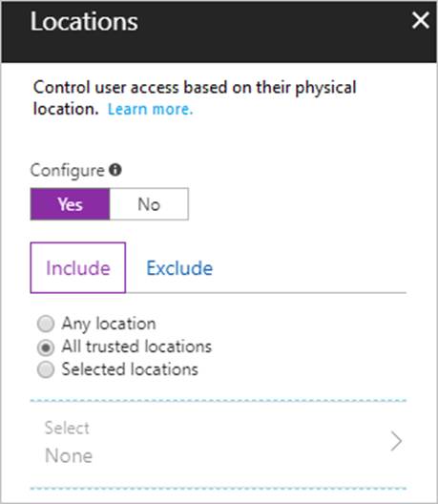
Task: Click the Selected locations label text
Action: click(x=130, y=369)
